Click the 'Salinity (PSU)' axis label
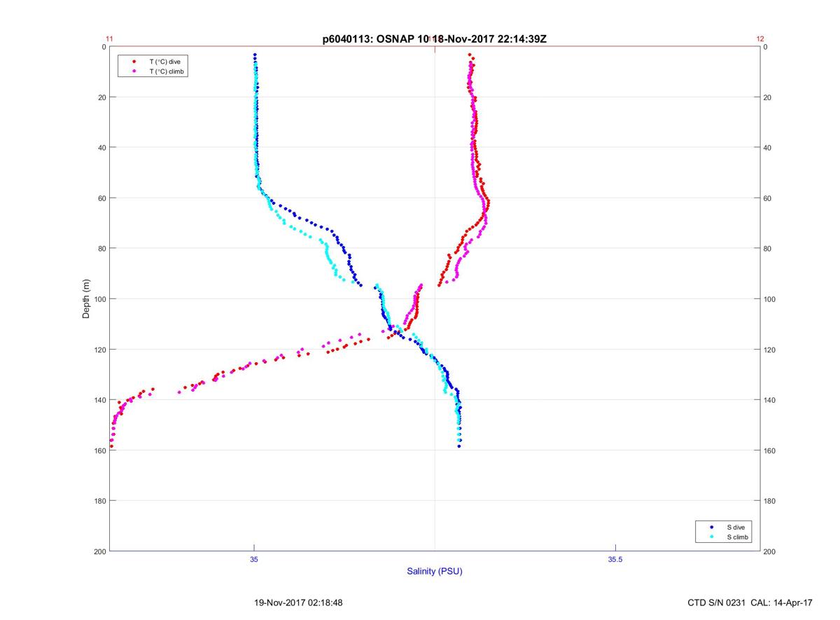Viewport: 840px width, 620px height. 435,571
